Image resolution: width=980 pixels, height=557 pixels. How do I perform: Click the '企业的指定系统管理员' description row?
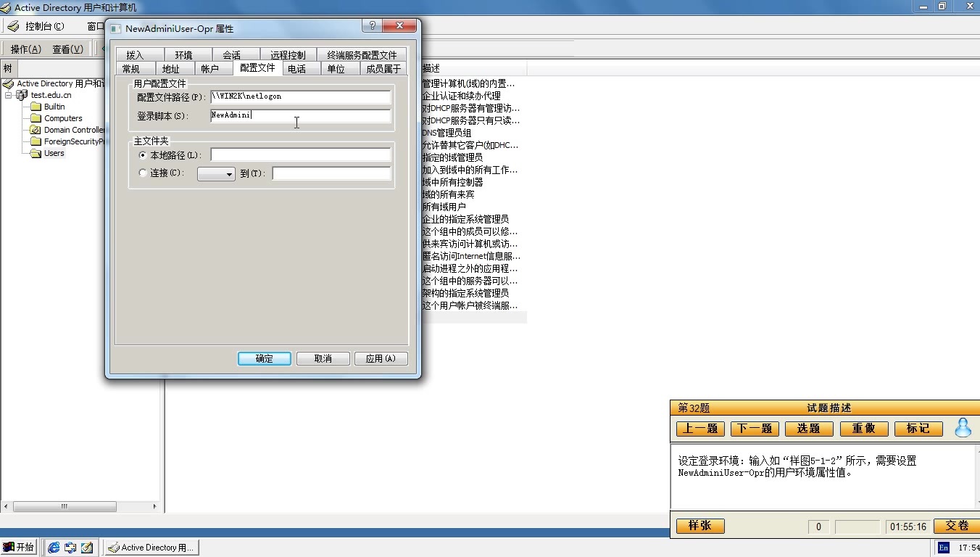465,219
